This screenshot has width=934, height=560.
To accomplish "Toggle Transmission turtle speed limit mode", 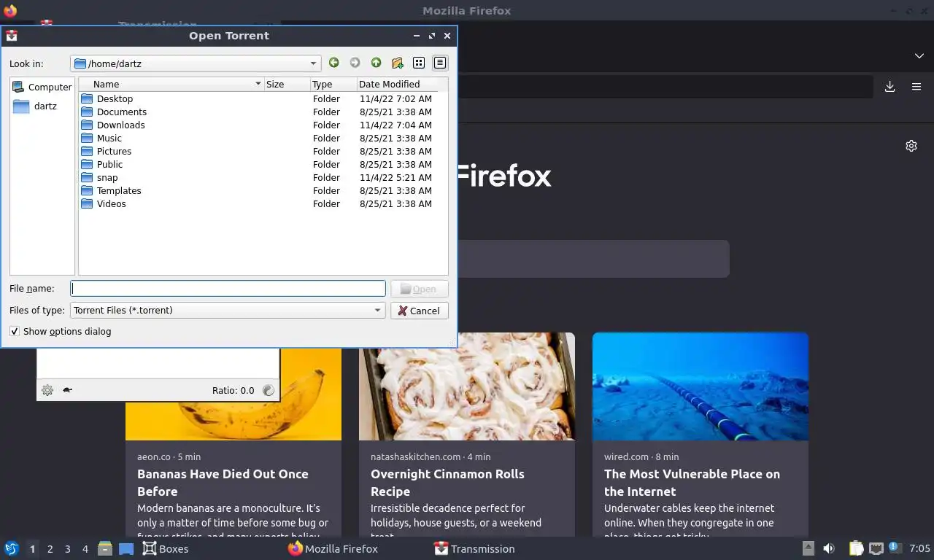I will tap(67, 390).
